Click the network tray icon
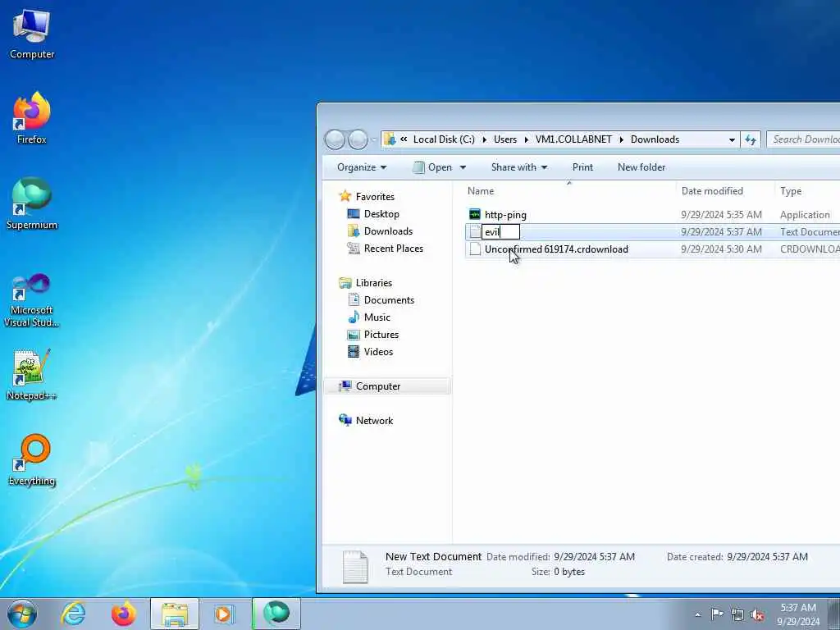The width and height of the screenshot is (840, 630). [x=737, y=614]
